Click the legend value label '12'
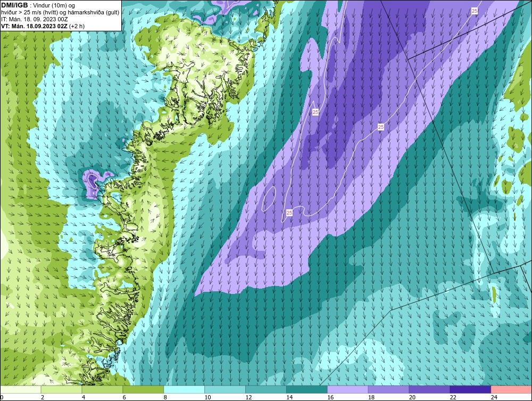532x401 pixels. [x=248, y=397]
